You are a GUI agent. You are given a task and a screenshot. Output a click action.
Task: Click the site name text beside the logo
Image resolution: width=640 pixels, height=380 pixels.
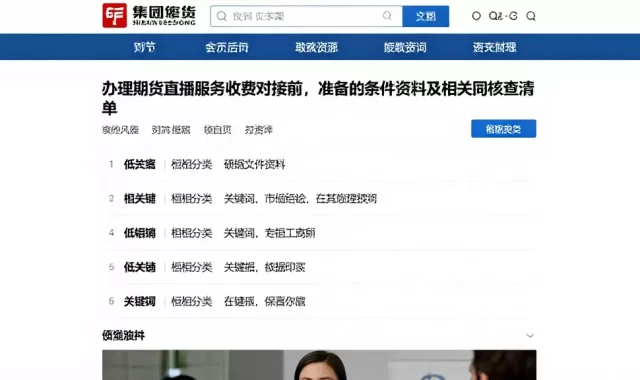164,16
